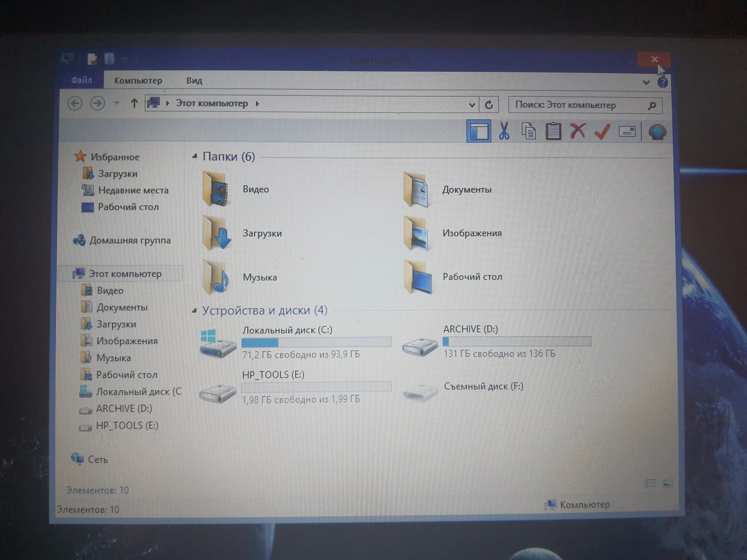
Task: Switch to details view icon in status bar
Action: pos(651,483)
